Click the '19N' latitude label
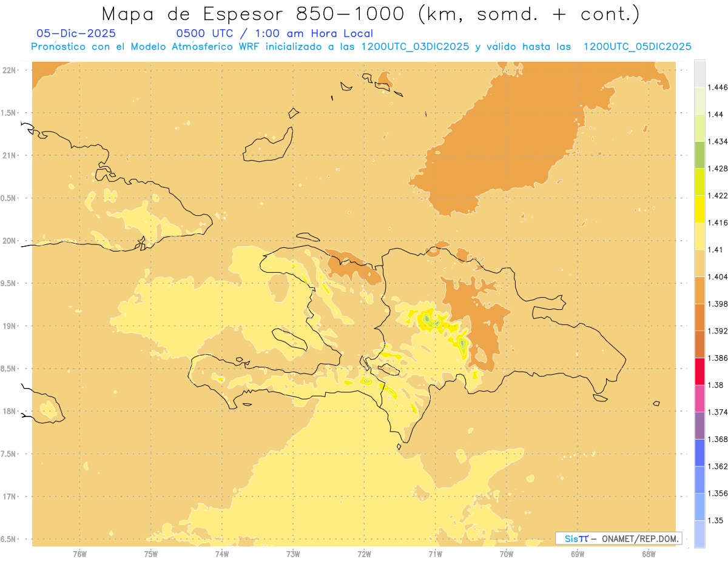The height and width of the screenshot is (562, 728). click(10, 326)
